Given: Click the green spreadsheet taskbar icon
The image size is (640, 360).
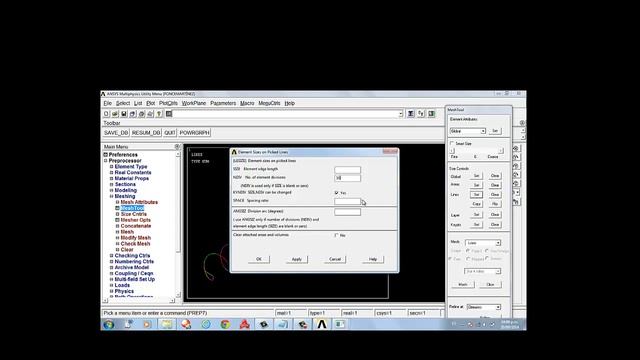Looking at the screenshot, I should [x=340, y=324].
